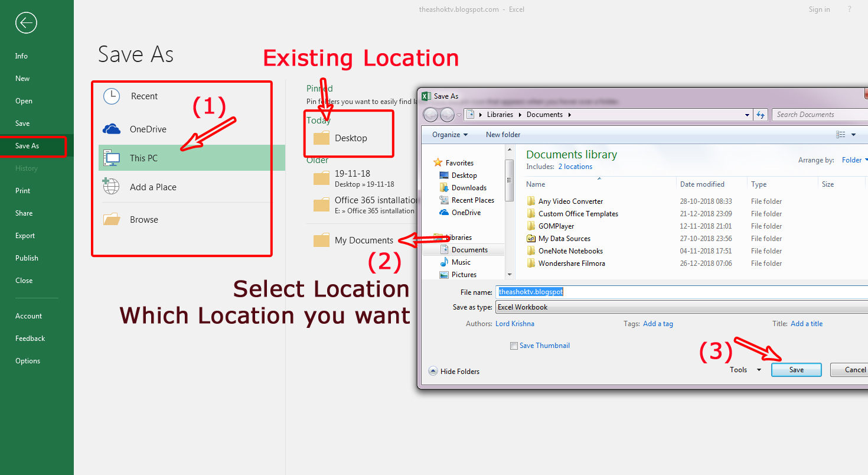The width and height of the screenshot is (868, 475).
Task: Click the back arrow circle icon
Action: pos(26,23)
